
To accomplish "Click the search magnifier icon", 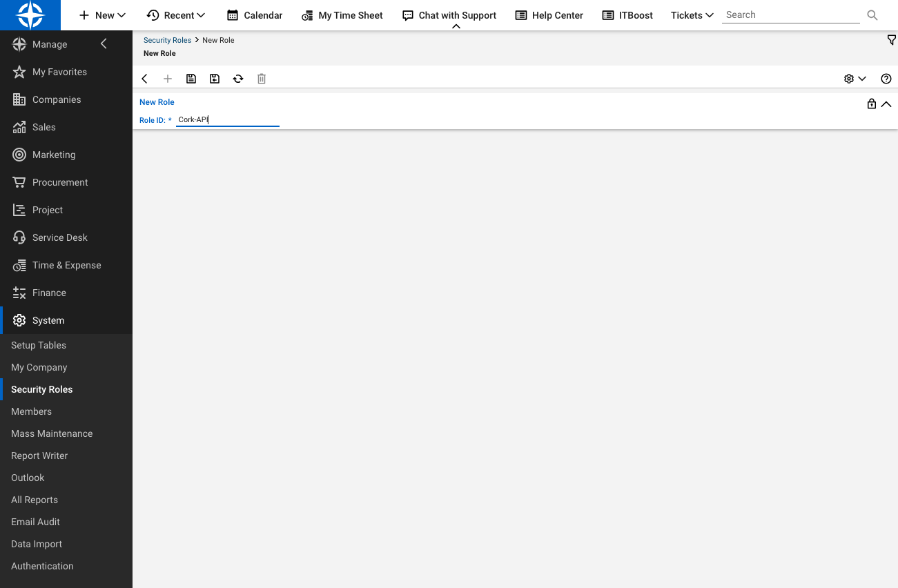I will (872, 14).
